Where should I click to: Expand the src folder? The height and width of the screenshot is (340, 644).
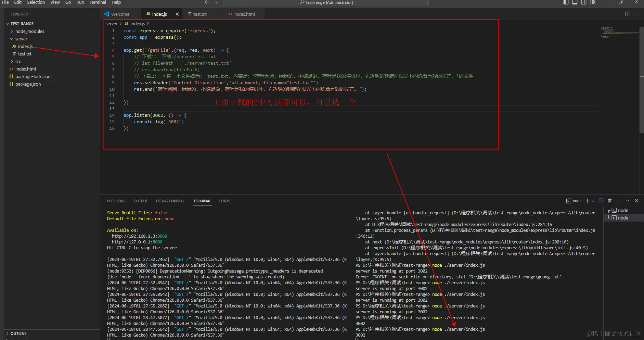51,61
